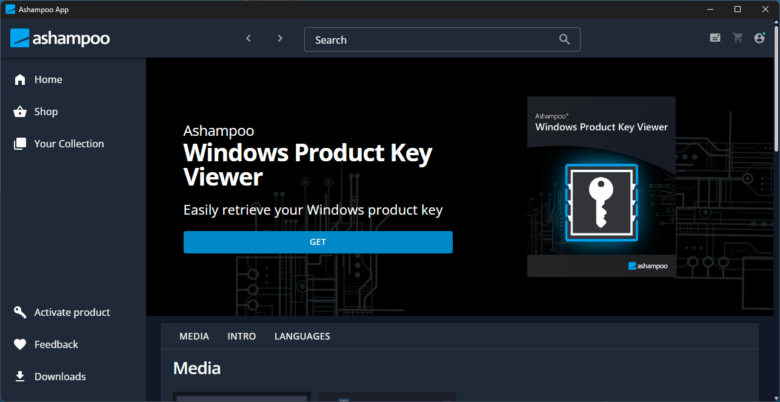The image size is (780, 402).
Task: Minimize the Ashampoo App window
Action: pos(710,9)
